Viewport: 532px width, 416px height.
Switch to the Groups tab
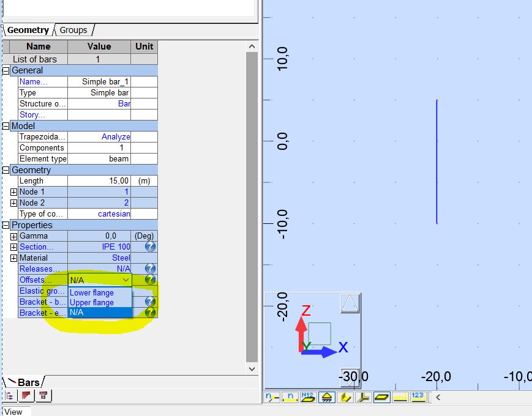(72, 29)
